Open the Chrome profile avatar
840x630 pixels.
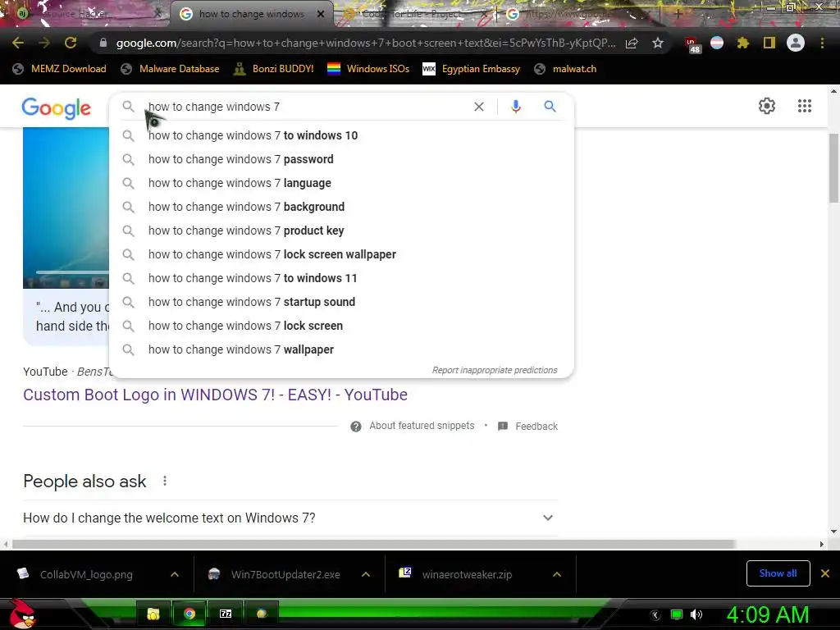tap(795, 43)
